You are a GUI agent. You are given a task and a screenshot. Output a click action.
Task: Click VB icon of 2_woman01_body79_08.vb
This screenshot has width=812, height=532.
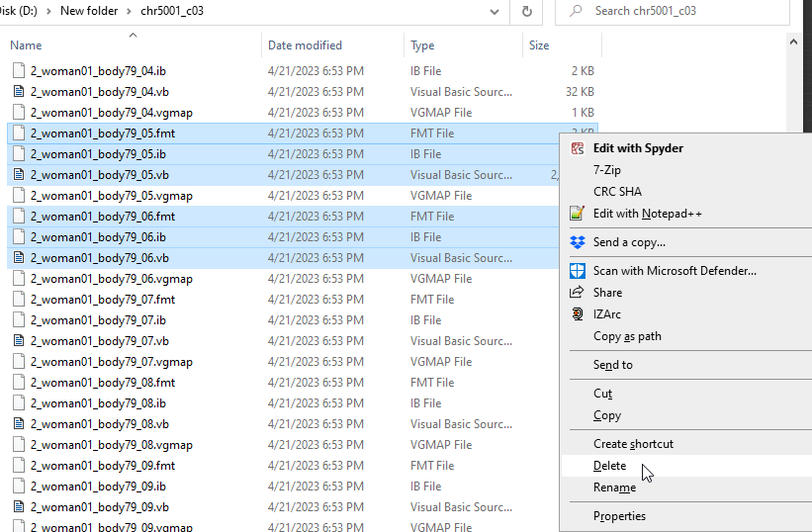coord(19,424)
